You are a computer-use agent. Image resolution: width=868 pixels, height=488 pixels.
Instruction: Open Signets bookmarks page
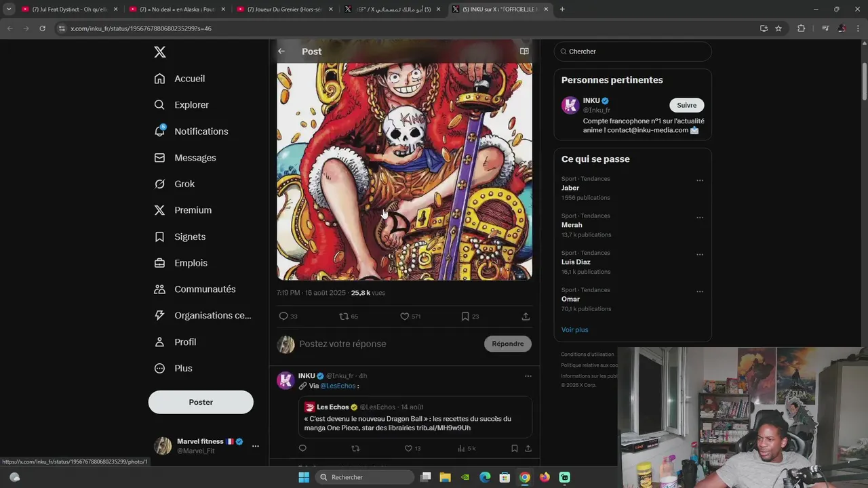click(x=180, y=237)
